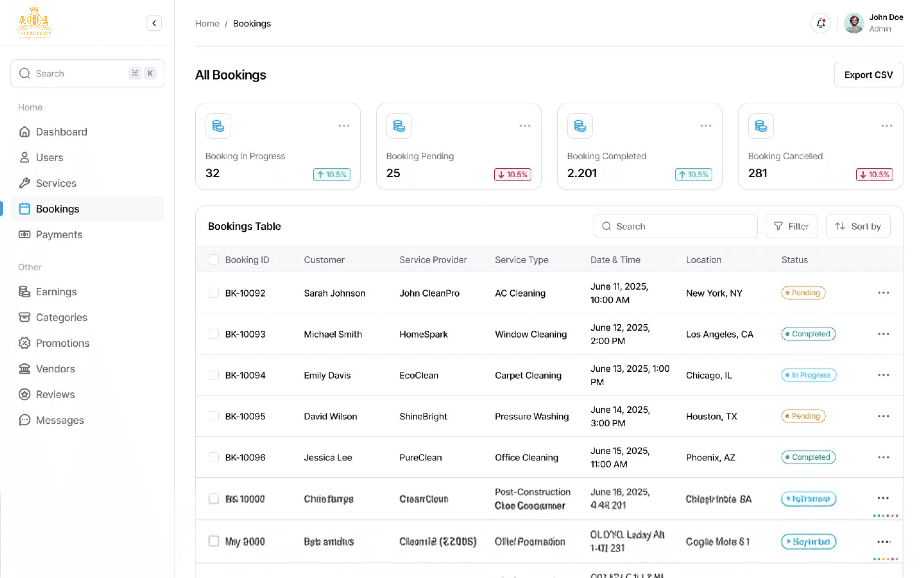Select Bookings in the sidebar
This screenshot has width=924, height=578.
tap(87, 209)
